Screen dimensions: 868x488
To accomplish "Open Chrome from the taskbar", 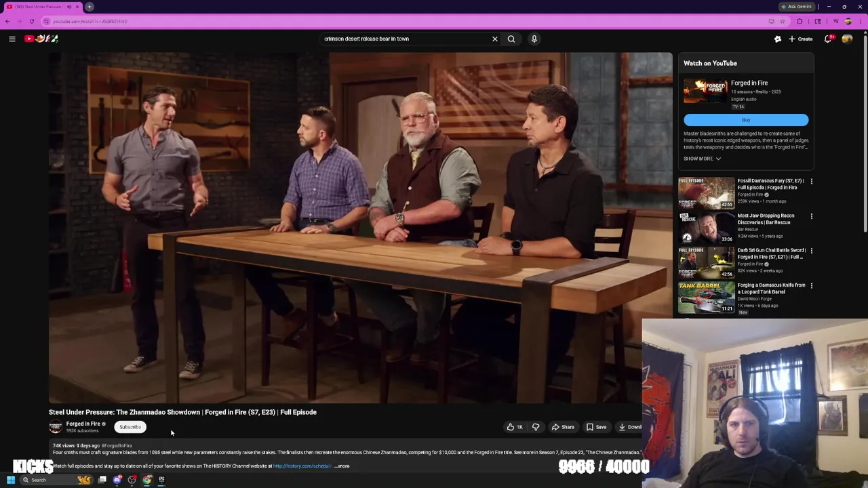I will coord(147,480).
